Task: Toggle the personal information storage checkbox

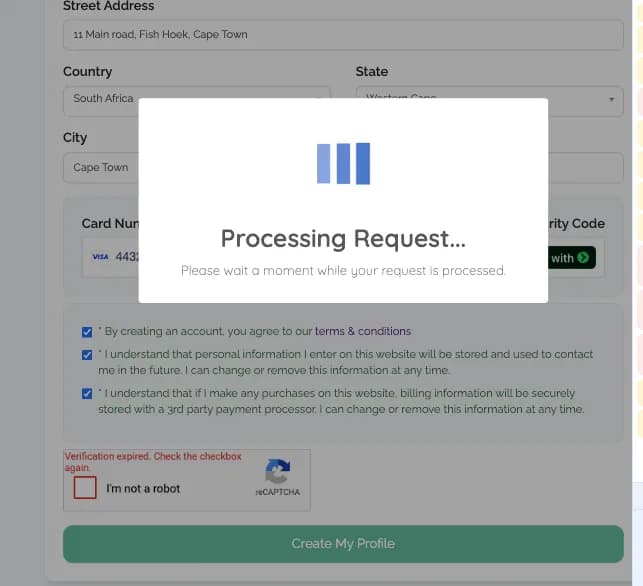Action: click(x=87, y=355)
